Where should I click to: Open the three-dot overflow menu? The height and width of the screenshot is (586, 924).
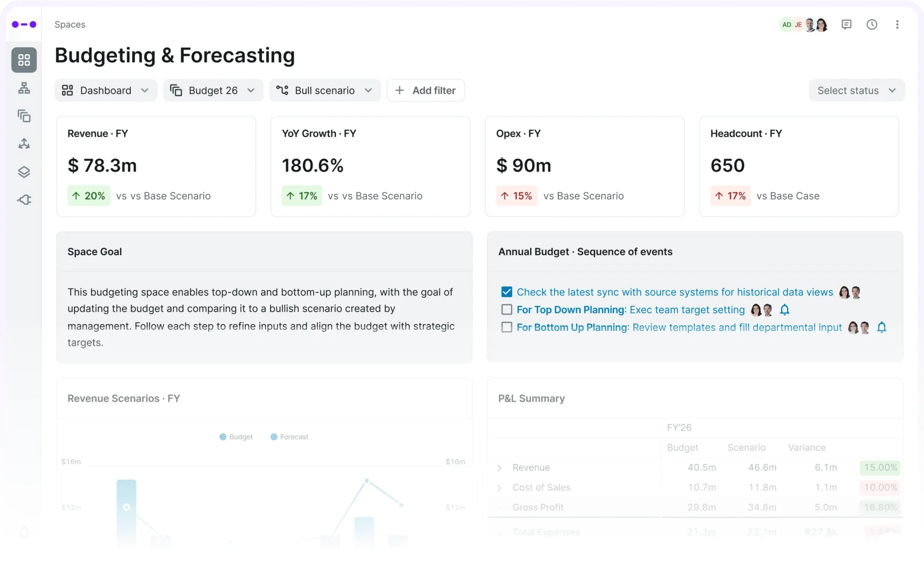pos(898,24)
